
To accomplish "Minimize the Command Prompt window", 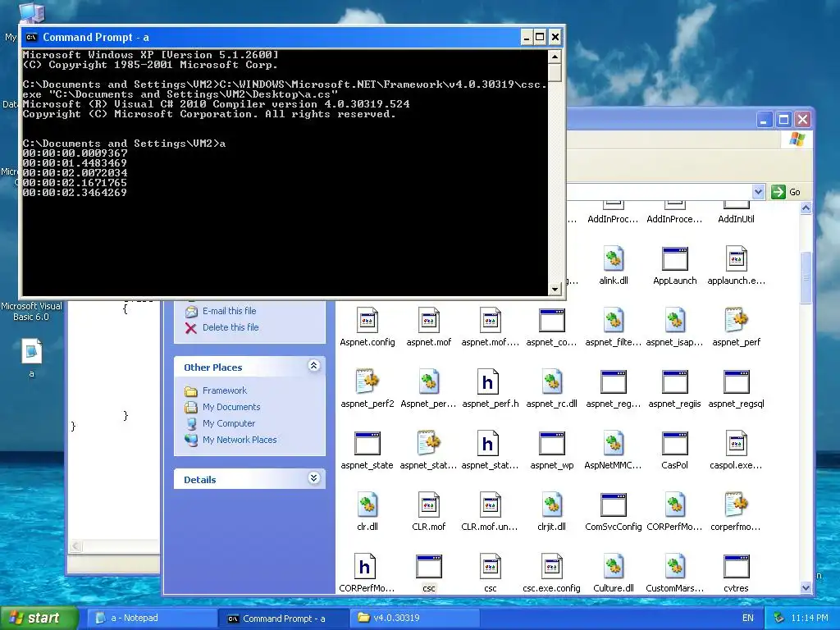I will click(x=526, y=37).
